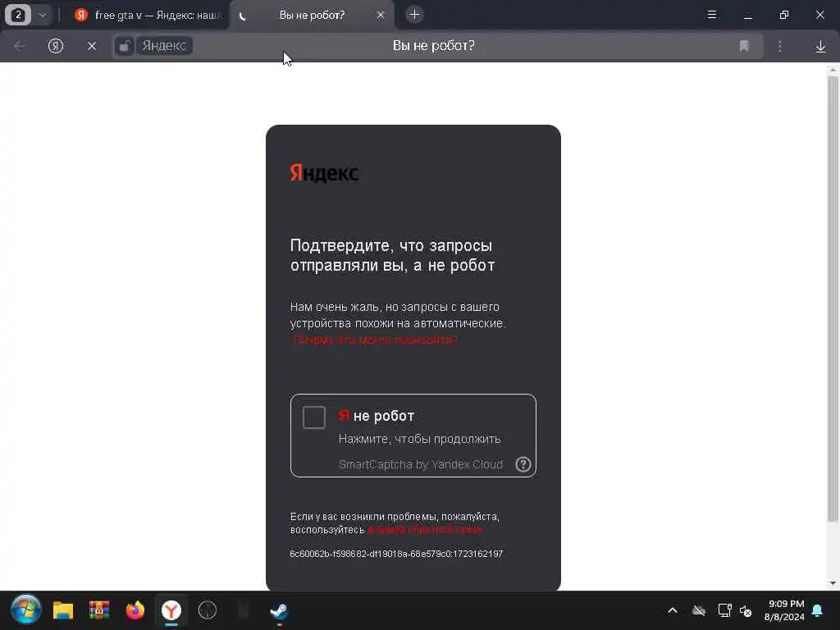This screenshot has width=840, height=630.
Task: Open the three-dot page options menu
Action: [x=780, y=46]
